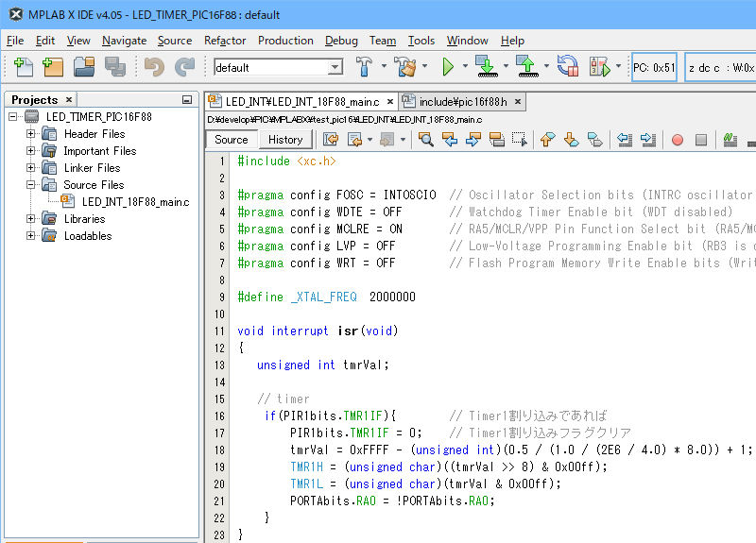This screenshot has width=756, height=543.
Task: Switch to include¥pic16f88.h tab
Action: click(462, 102)
